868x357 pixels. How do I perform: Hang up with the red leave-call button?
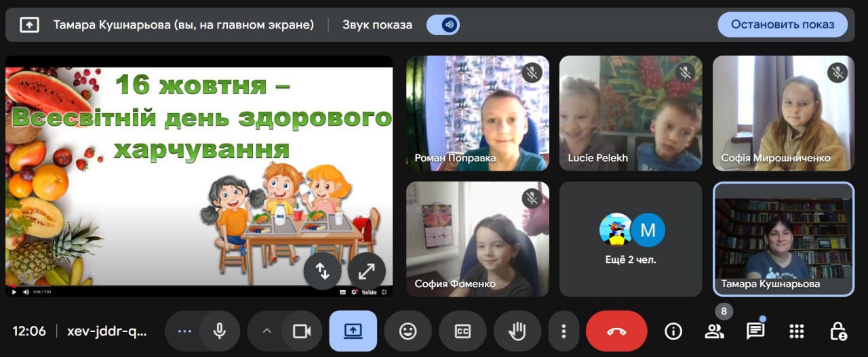[616, 331]
